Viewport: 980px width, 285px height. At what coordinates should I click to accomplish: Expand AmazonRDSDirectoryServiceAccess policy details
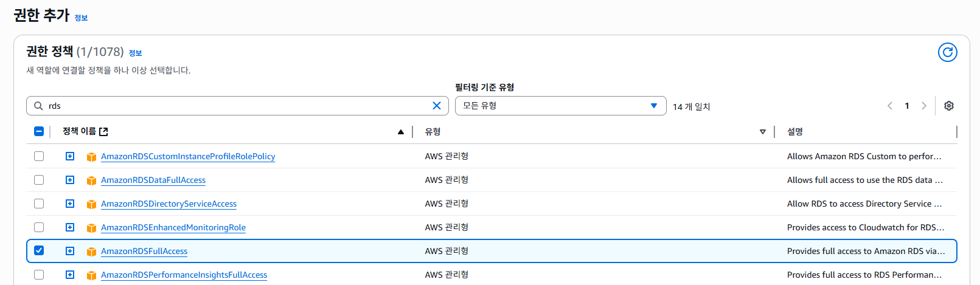pyautogui.click(x=70, y=204)
